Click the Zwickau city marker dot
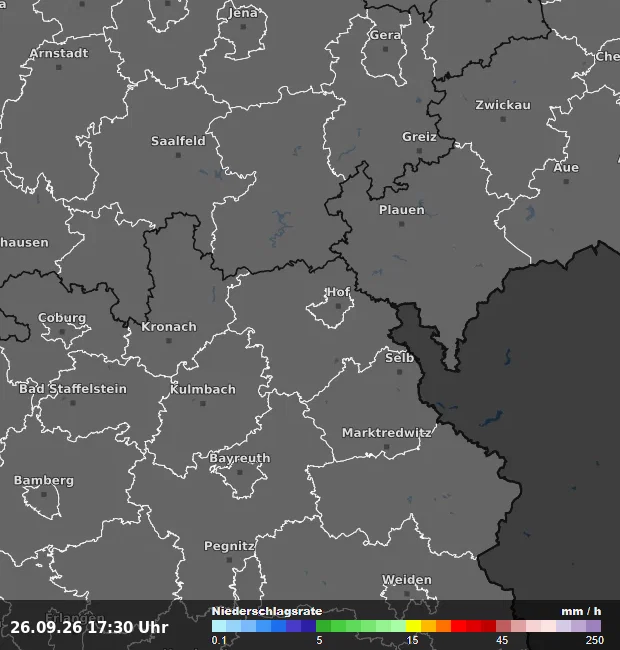 (503, 119)
